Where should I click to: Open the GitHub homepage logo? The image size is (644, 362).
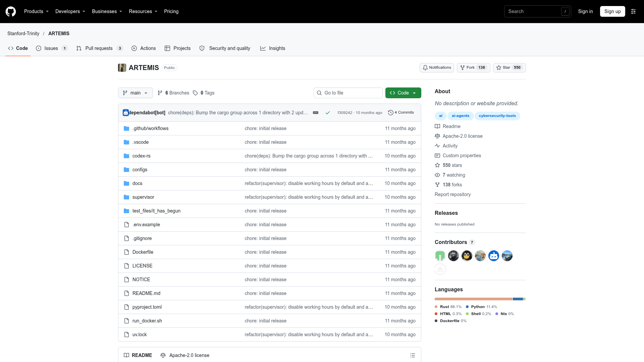11,11
